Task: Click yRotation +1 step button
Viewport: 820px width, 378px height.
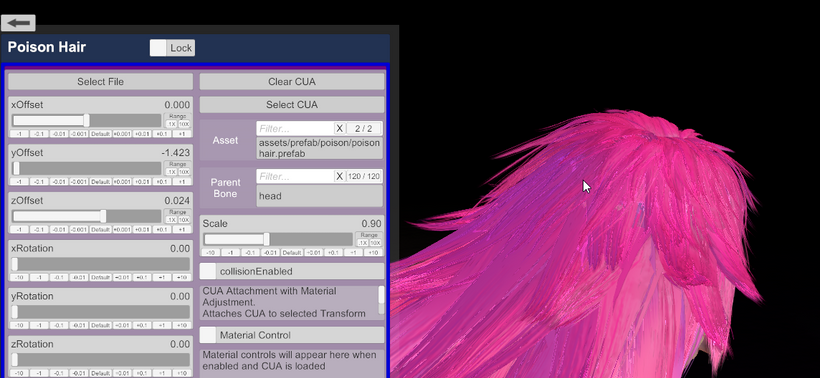Action: pyautogui.click(x=162, y=325)
